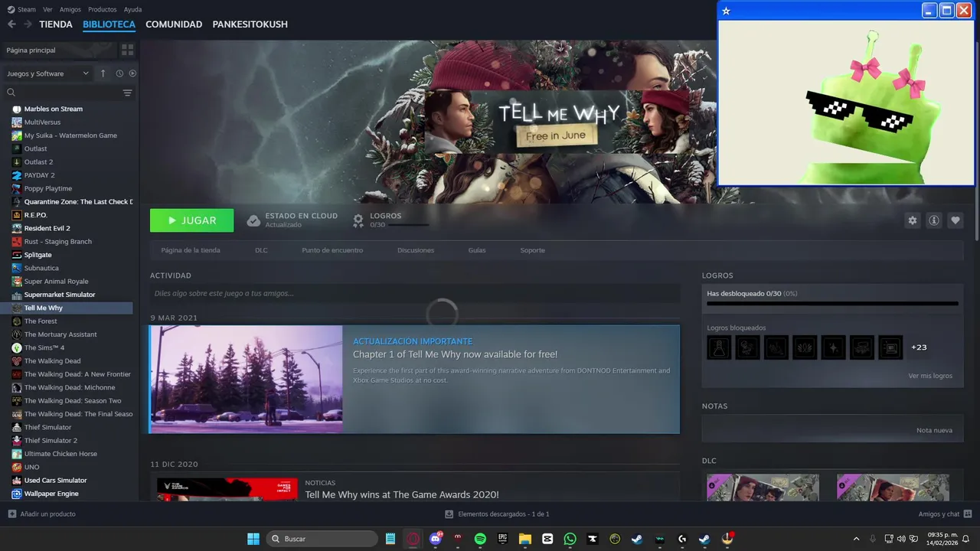Toggle the recent activity clock filter

click(x=119, y=73)
